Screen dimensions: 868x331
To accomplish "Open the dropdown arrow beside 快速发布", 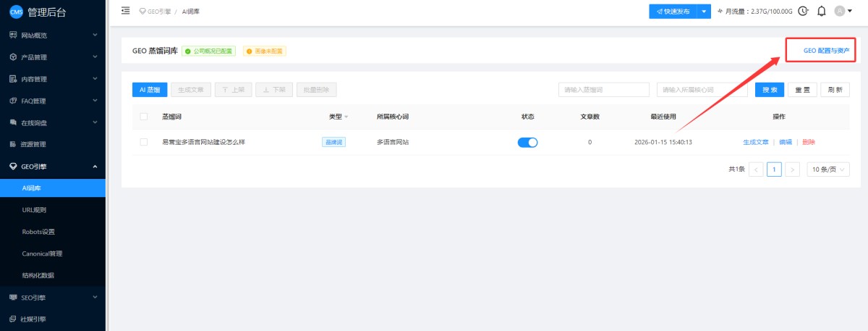I will 705,12.
